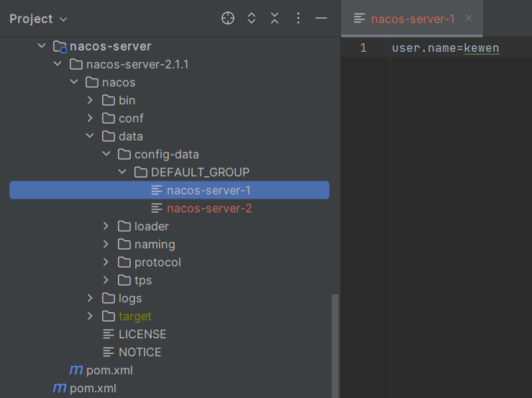Collapse the data folder

point(90,135)
